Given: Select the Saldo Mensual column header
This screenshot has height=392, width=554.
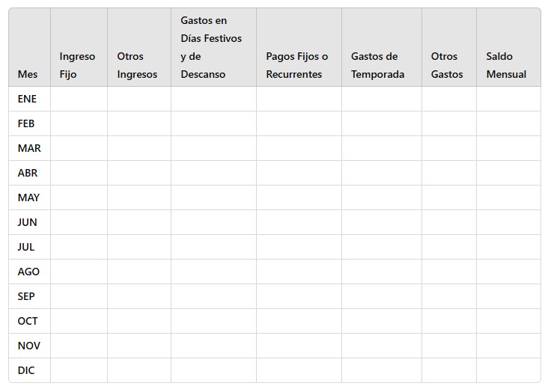Looking at the screenshot, I should tap(506, 65).
